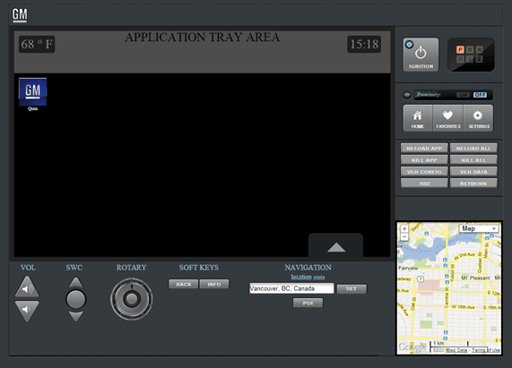Click the KILL APP button
The width and height of the screenshot is (512, 368).
point(424,160)
